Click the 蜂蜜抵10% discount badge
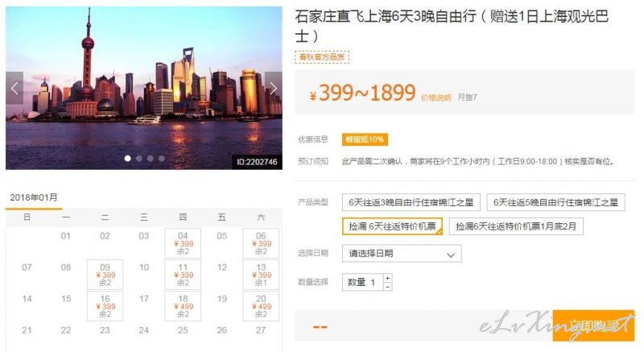Screen dimensions: 644x352 click(365, 139)
